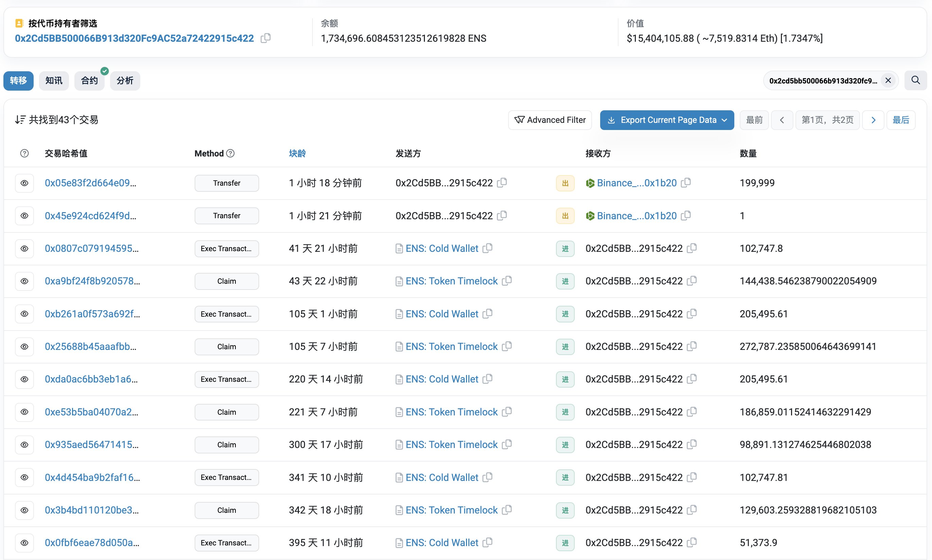The width and height of the screenshot is (932, 560).
Task: Copy receiver address in 0x0fbf6eae78d050a row
Action: pyautogui.click(x=692, y=543)
